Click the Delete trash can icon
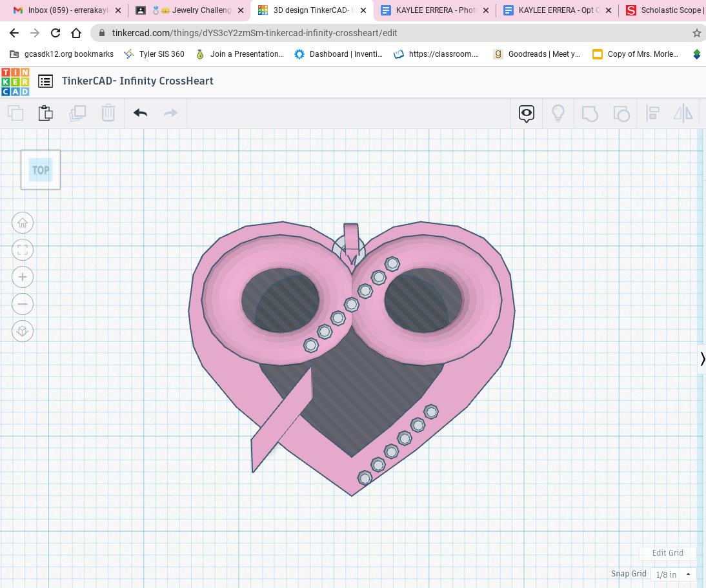This screenshot has width=706, height=588. [x=108, y=114]
